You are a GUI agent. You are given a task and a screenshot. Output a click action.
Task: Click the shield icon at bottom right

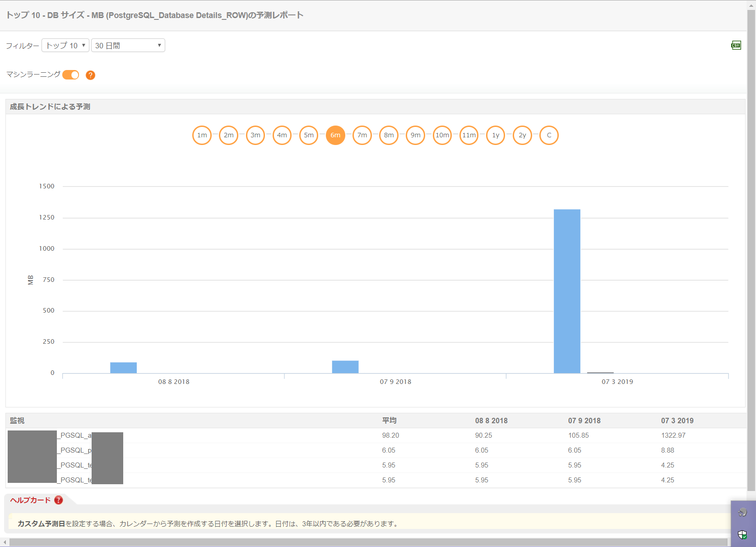(742, 535)
